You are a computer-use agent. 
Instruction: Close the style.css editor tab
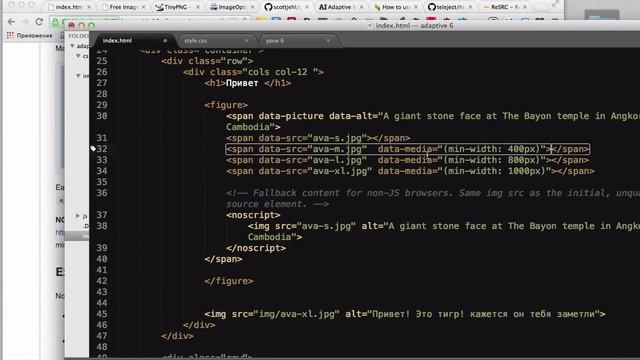[247, 40]
